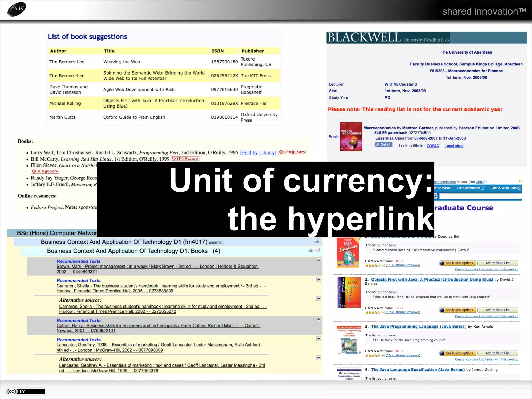Click ISBN 026256212X cell

coord(224,76)
